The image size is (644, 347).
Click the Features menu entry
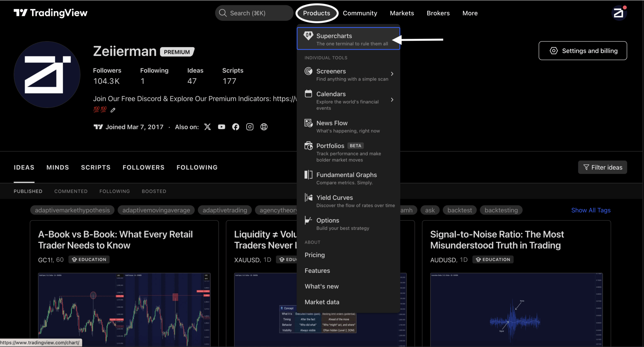317,271
